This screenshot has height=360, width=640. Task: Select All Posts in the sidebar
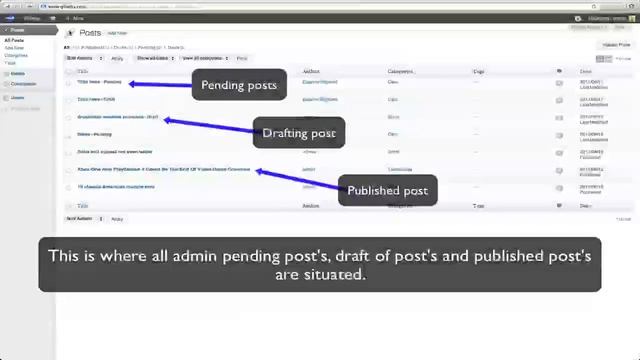(x=14, y=40)
